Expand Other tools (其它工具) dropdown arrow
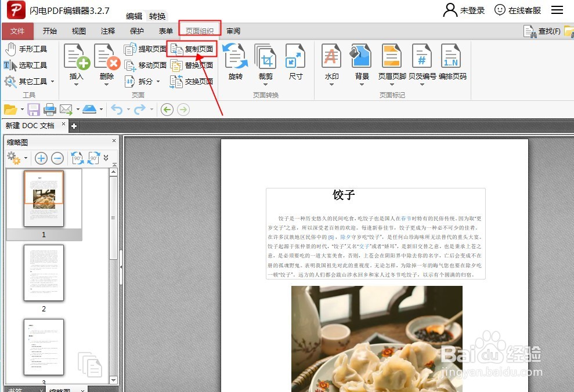Viewport: 574px width, 392px height. 52,81
